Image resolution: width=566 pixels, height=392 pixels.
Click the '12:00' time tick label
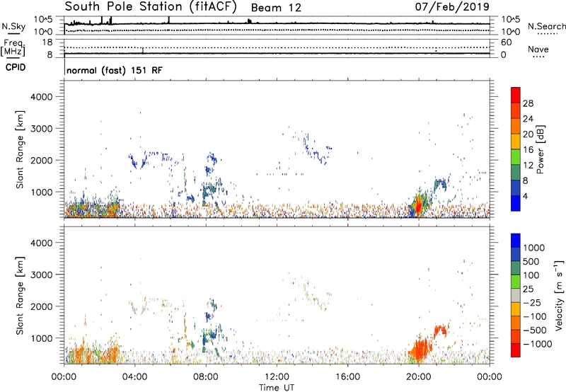click(277, 377)
